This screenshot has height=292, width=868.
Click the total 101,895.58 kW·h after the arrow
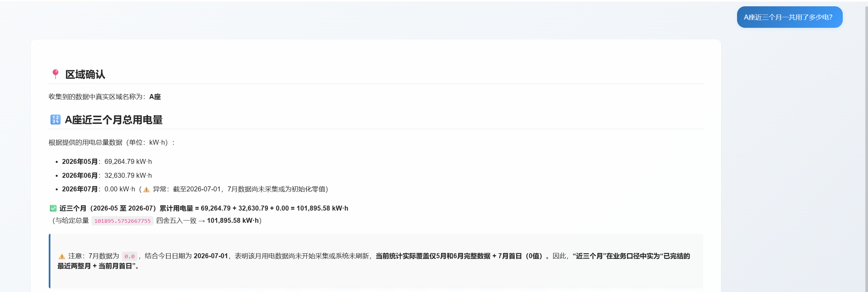tap(233, 221)
